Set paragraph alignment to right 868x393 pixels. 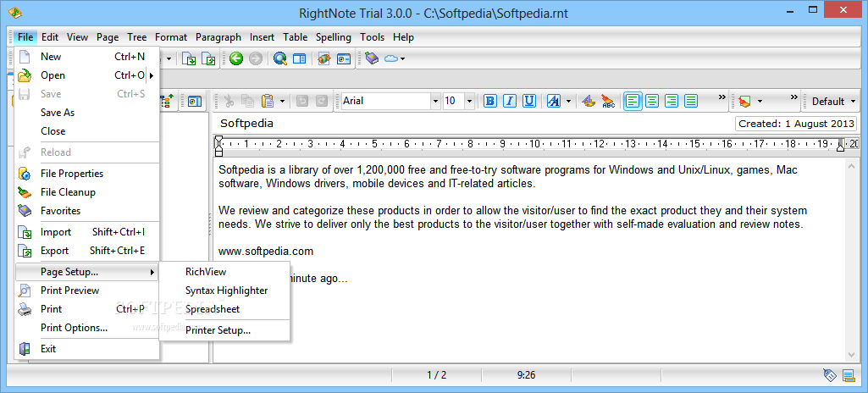pos(672,101)
